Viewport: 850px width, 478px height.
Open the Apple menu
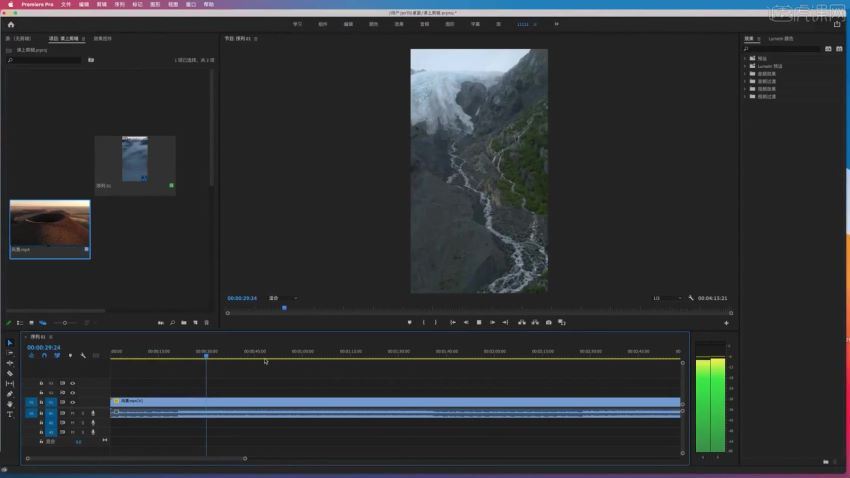pos(10,4)
